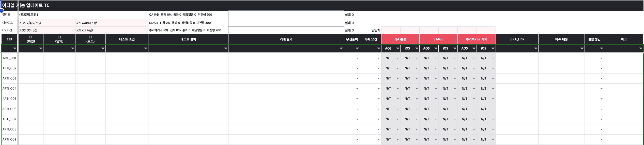Open the 결함 등급 column filter icon

click(602, 48)
